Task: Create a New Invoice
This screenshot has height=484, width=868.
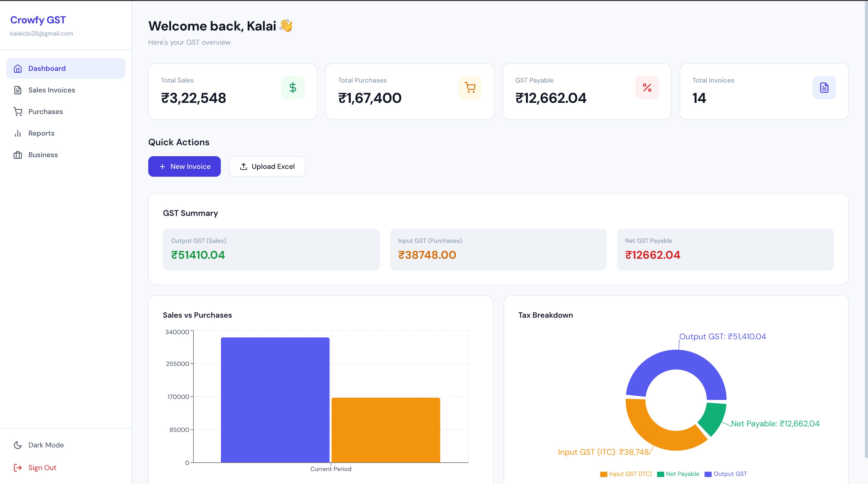Action: [184, 167]
